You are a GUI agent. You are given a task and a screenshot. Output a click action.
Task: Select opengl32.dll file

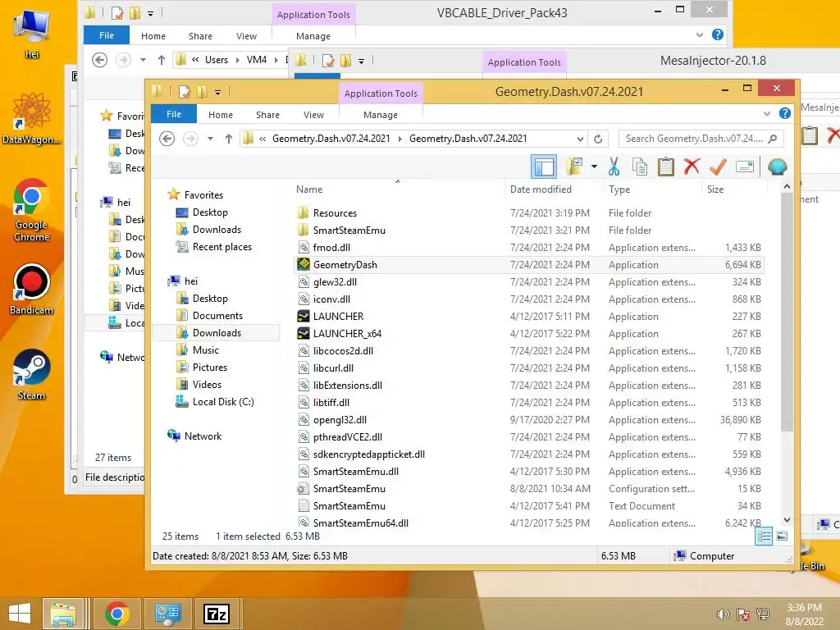tap(529, 419)
